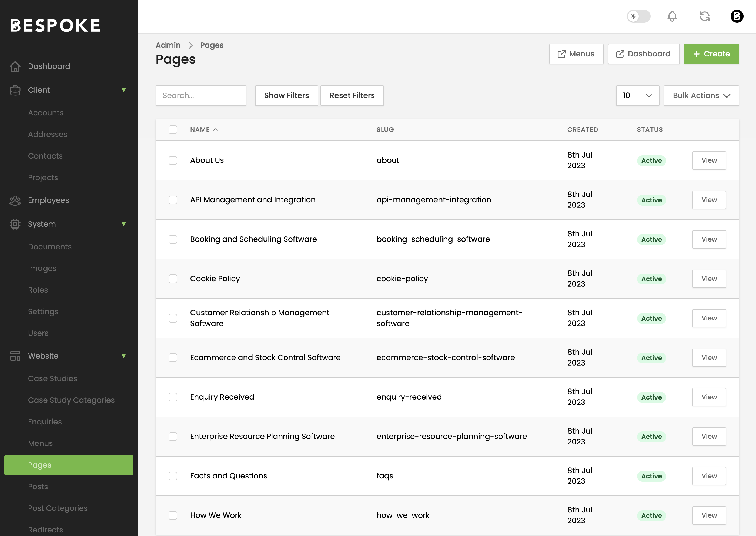Open Documents under System
This screenshot has width=756, height=536.
tap(49, 247)
